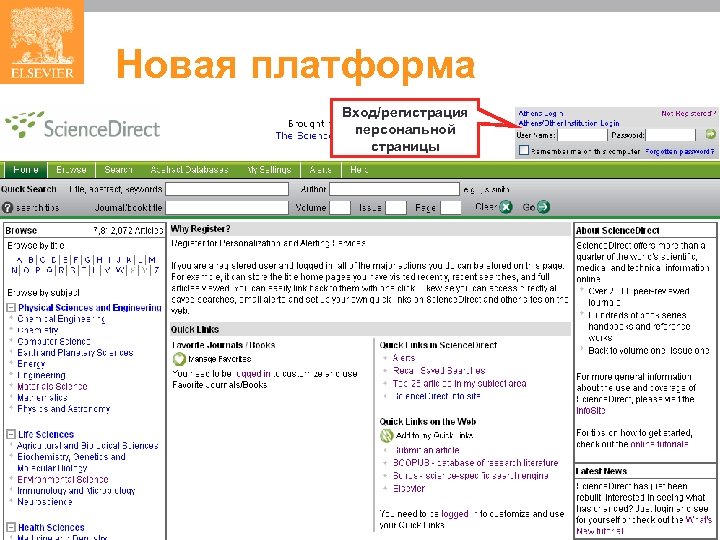The image size is (720, 540).
Task: Open Environmental Science subject
Action: coord(63,479)
